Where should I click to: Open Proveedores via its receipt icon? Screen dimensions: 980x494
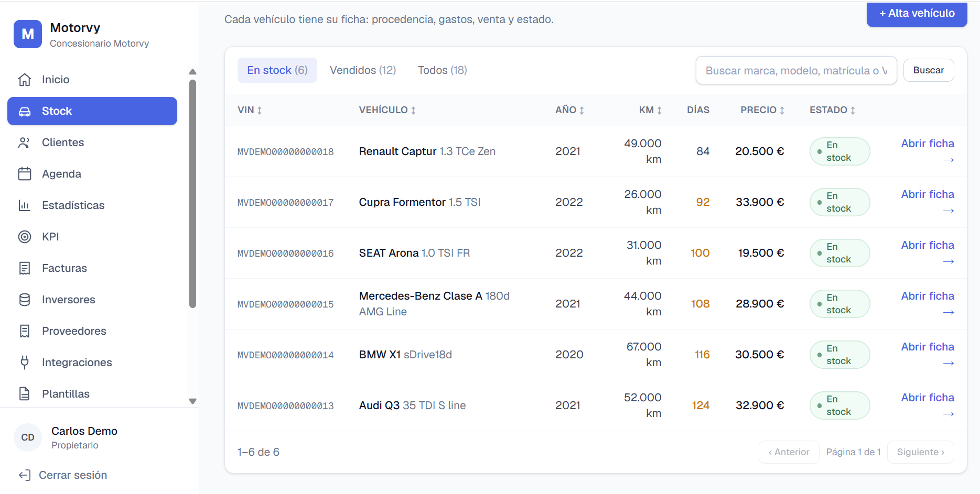[x=25, y=331]
